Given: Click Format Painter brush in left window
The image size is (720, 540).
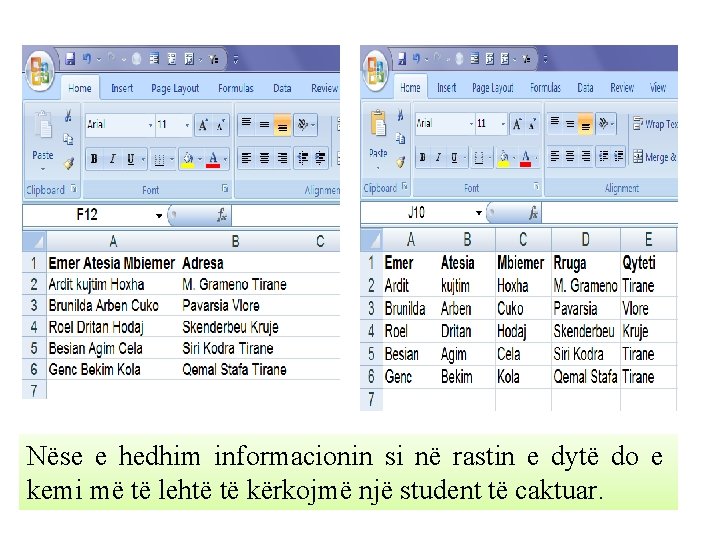Looking at the screenshot, I should pos(69,163).
